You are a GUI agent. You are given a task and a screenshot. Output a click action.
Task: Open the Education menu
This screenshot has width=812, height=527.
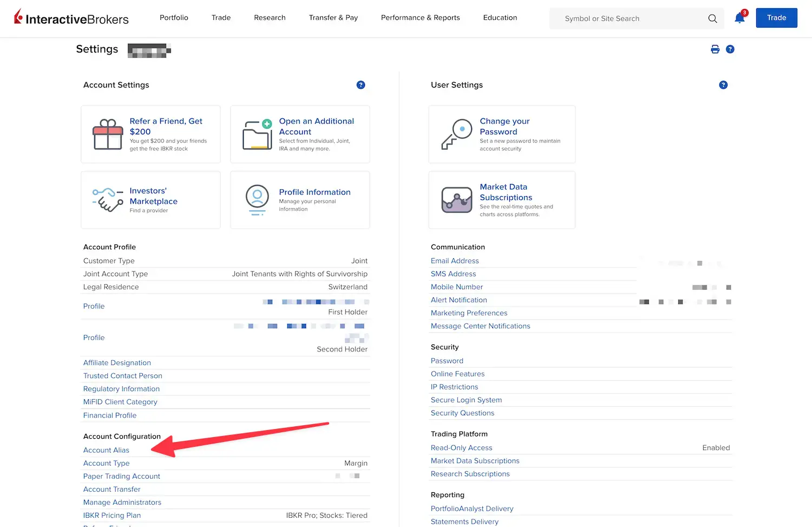coord(500,18)
